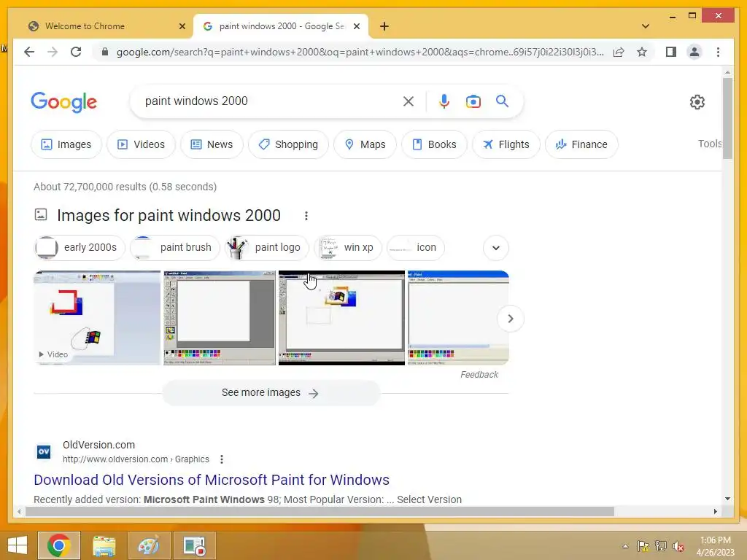The image size is (747, 560).
Task: Open Paint from the taskbar
Action: coord(149,545)
